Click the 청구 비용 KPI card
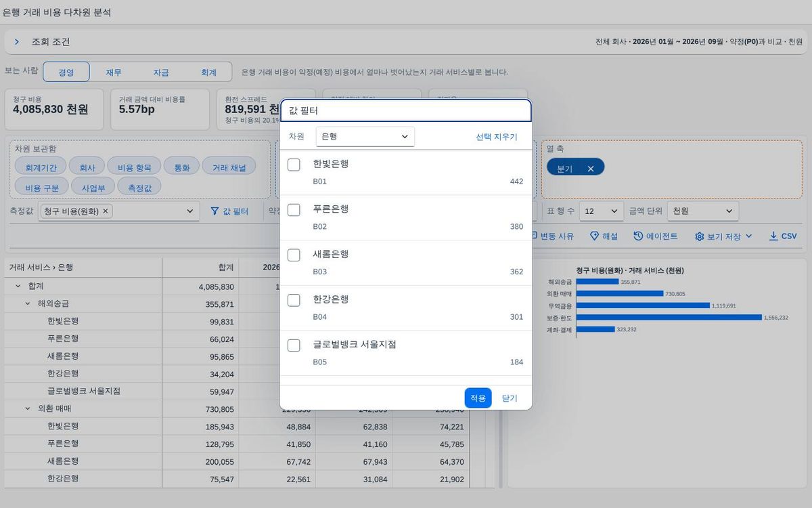Image resolution: width=812 pixels, height=508 pixels. (x=54, y=109)
